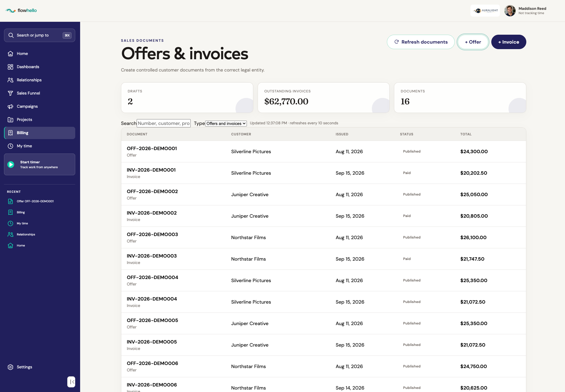Open the Settings gear icon

pyautogui.click(x=10, y=367)
